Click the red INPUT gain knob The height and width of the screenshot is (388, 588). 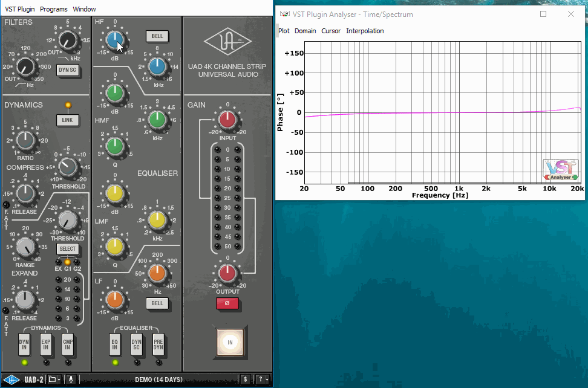coord(227,120)
